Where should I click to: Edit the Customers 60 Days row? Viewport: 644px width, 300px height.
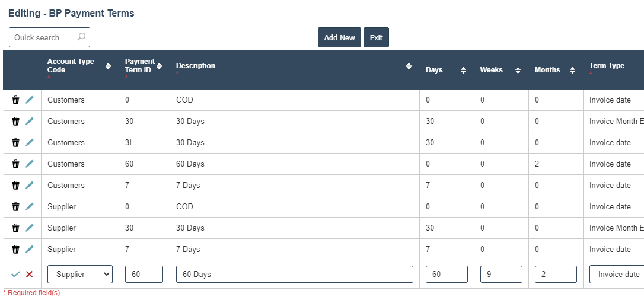tap(30, 164)
